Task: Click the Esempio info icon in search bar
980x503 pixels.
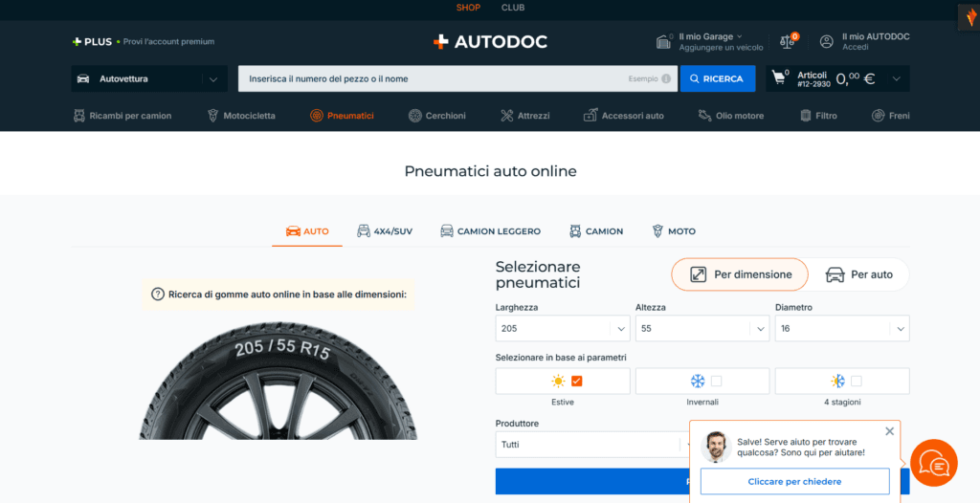Action: [666, 78]
